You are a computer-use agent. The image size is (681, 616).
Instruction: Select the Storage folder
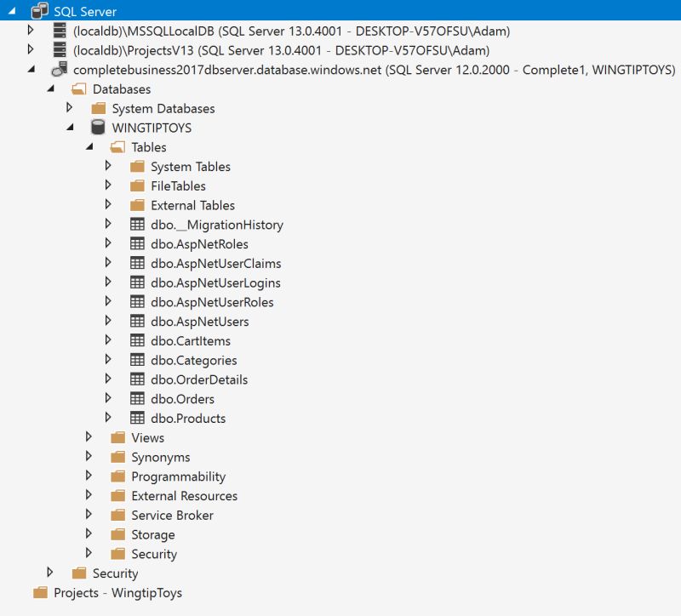click(x=120, y=534)
